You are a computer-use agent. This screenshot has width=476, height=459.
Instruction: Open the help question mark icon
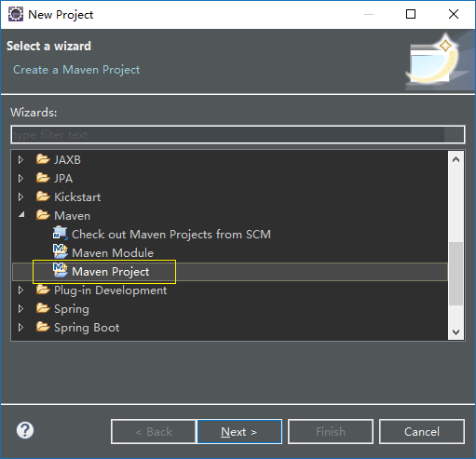click(x=25, y=430)
